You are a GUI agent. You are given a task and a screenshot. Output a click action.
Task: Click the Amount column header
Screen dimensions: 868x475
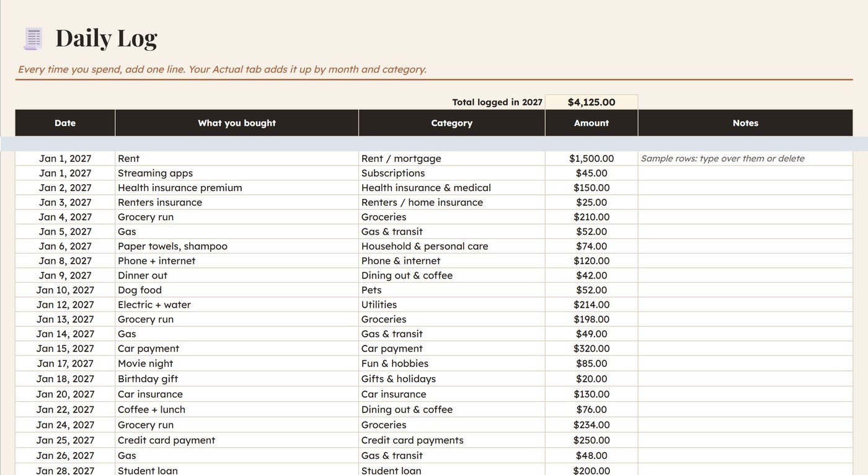click(591, 123)
